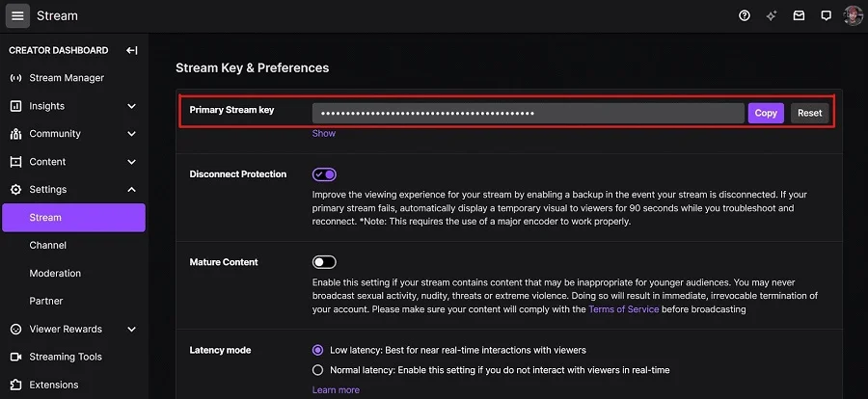
Task: Click the Streaming Tools camera icon
Action: tap(15, 357)
